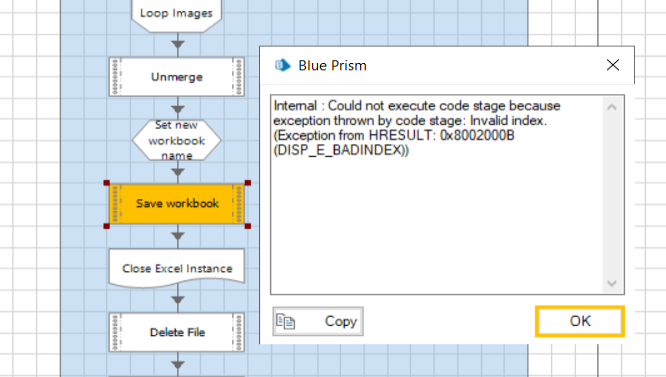This screenshot has width=666, height=377.
Task: Select the Loop Images stage
Action: (176, 14)
